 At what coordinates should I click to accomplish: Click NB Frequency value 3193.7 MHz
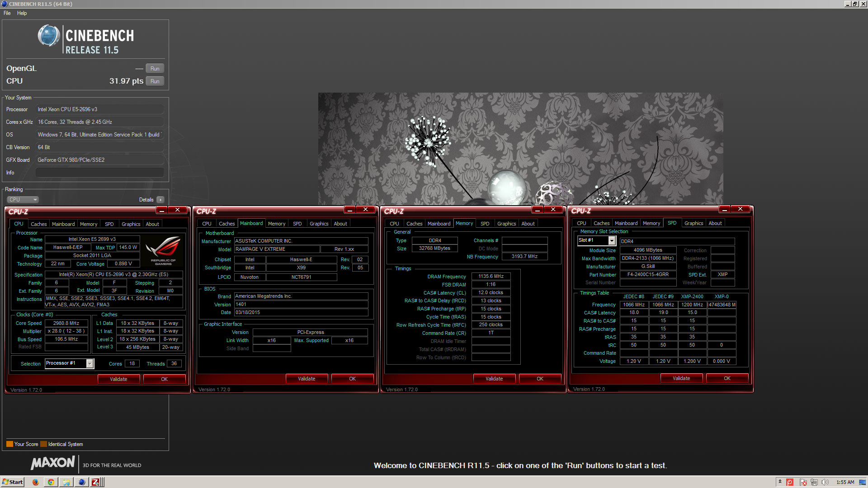click(524, 257)
